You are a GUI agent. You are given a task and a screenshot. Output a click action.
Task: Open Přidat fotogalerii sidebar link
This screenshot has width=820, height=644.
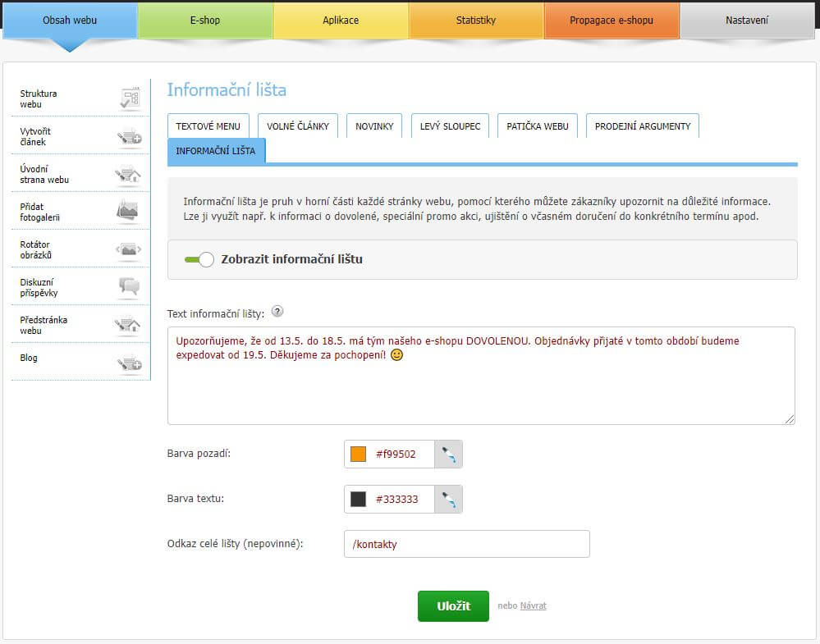point(39,212)
